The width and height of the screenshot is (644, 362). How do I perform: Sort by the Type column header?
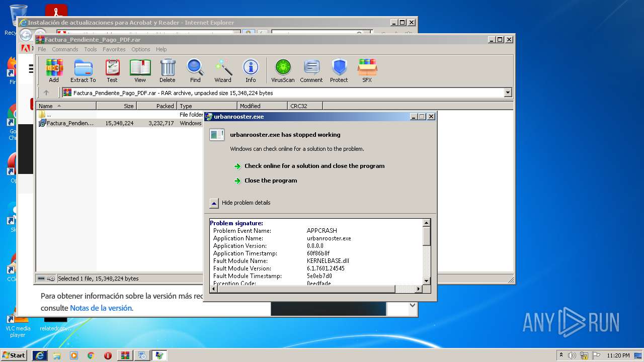(x=207, y=106)
